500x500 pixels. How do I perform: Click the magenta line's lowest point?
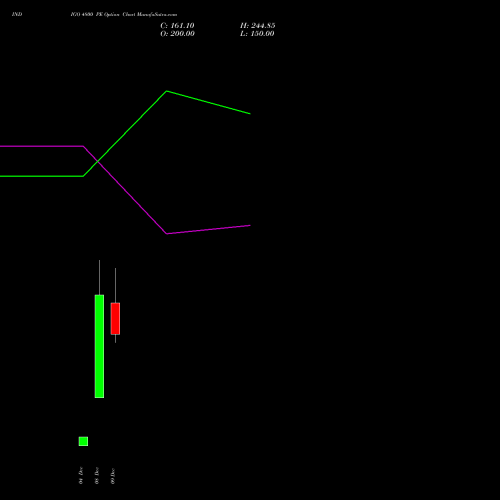coord(167,234)
